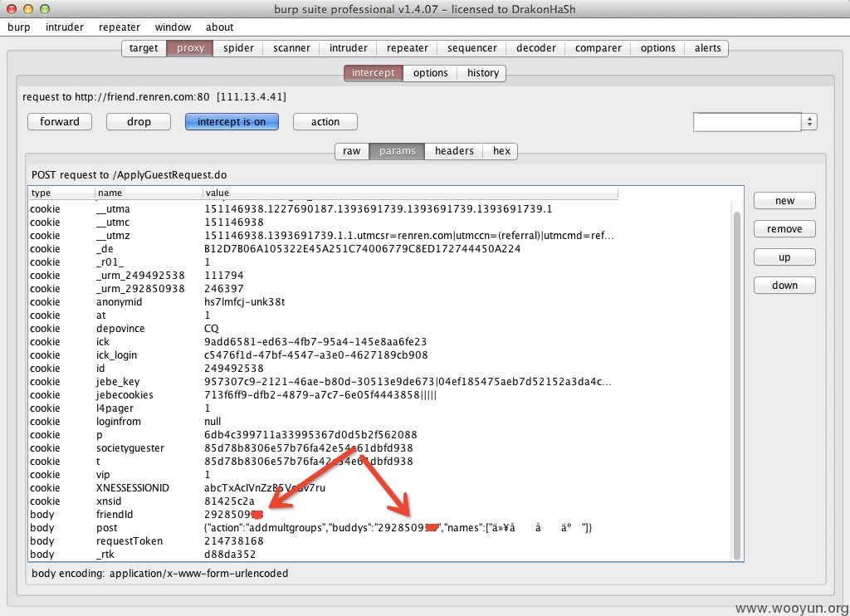
Task: Open the window menu
Action: click(x=173, y=27)
